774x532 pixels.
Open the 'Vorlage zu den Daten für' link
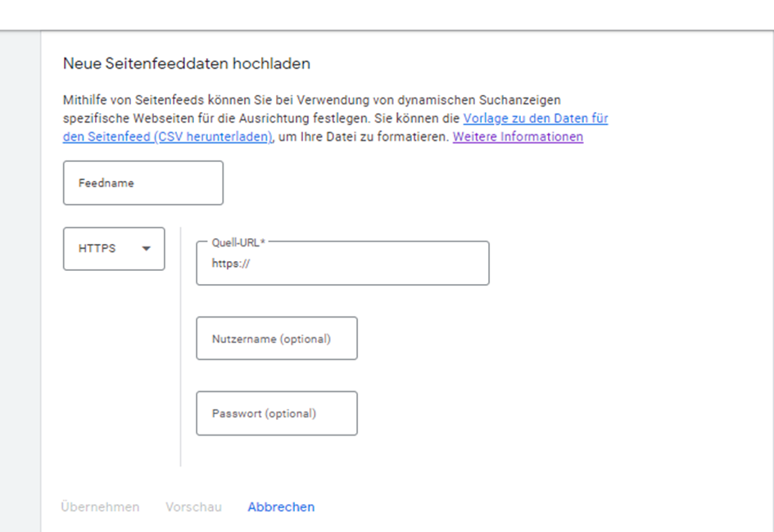click(536, 119)
